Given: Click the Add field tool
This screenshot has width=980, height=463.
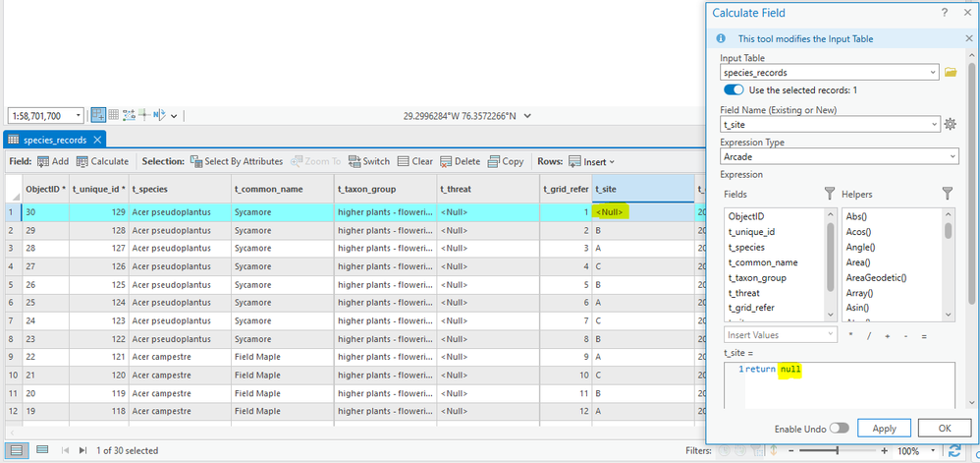Looking at the screenshot, I should coord(52,161).
